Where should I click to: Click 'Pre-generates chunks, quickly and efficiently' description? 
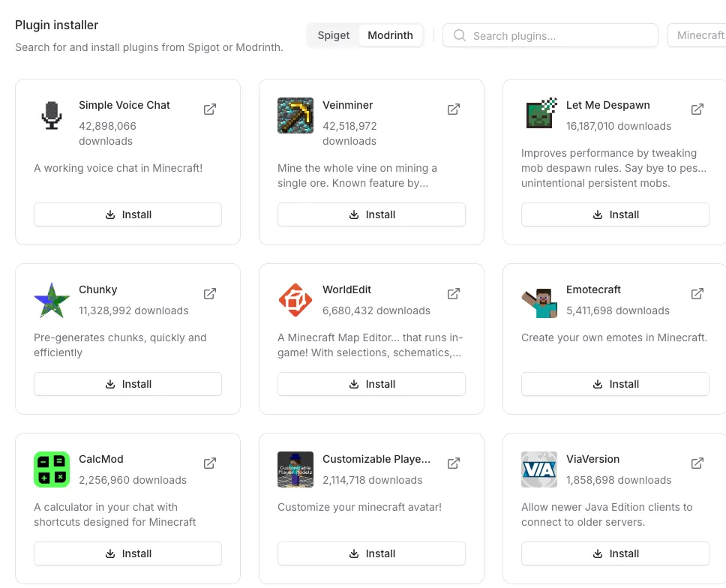click(120, 345)
